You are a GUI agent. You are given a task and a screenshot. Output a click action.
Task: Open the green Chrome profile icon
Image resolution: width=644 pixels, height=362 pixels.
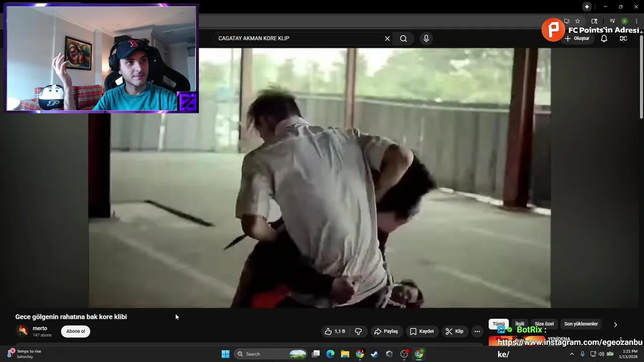[x=624, y=21]
